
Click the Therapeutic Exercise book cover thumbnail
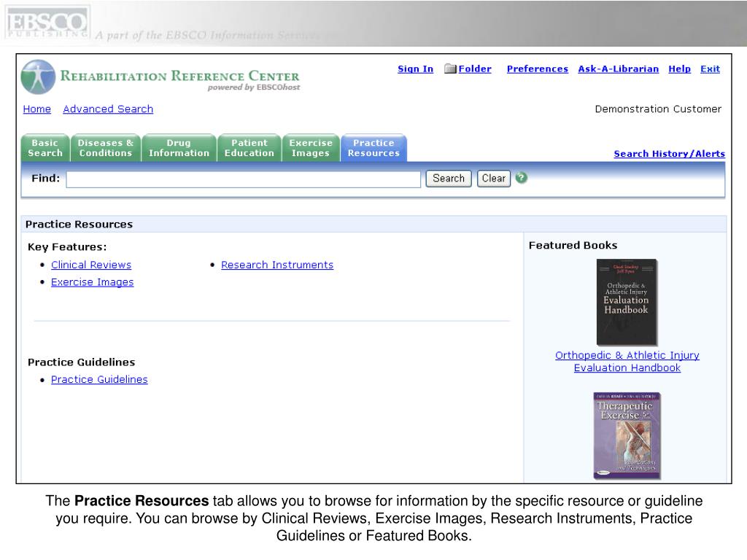pyautogui.click(x=627, y=436)
